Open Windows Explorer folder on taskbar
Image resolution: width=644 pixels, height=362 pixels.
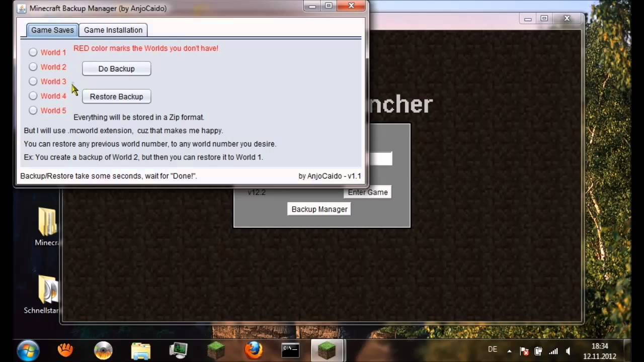point(141,350)
